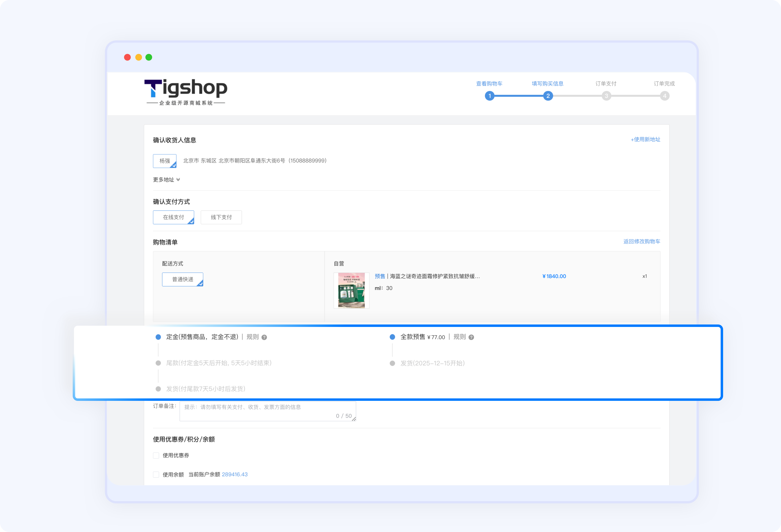This screenshot has height=532, width=781.
Task: Open the presale product thumbnail image
Action: click(351, 291)
